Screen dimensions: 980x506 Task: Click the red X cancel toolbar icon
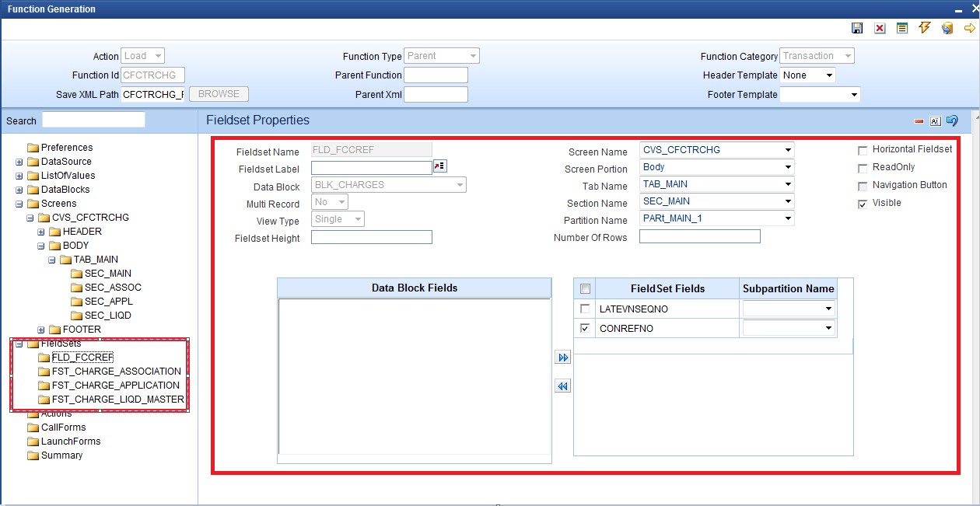tap(880, 28)
